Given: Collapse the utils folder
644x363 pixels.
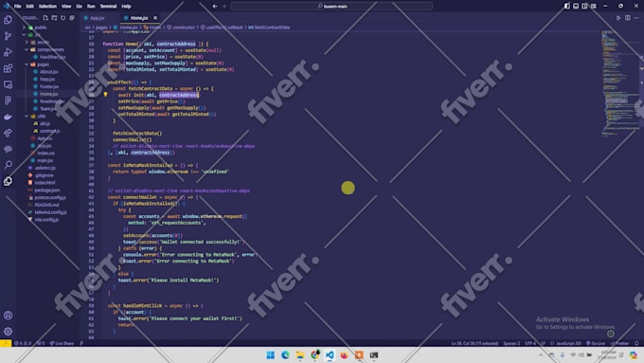Looking at the screenshot, I should tap(41, 117).
